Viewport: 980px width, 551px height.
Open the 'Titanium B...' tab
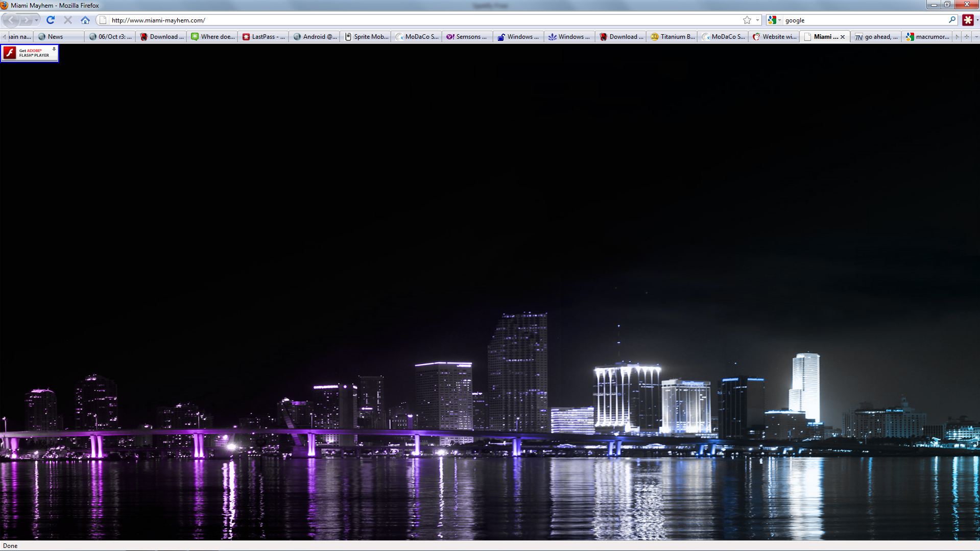click(x=672, y=37)
